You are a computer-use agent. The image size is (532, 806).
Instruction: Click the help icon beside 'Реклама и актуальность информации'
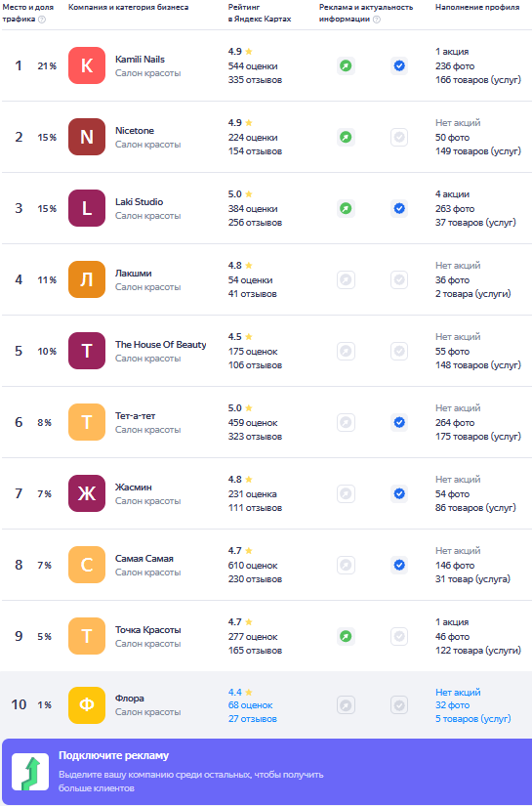click(x=377, y=20)
